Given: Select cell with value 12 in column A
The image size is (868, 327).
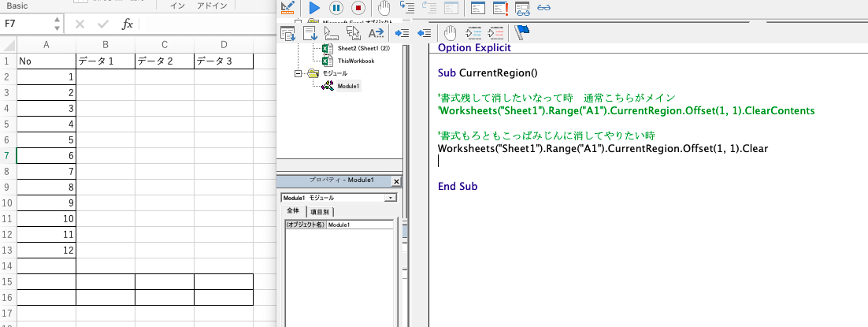Looking at the screenshot, I should tap(46, 250).
